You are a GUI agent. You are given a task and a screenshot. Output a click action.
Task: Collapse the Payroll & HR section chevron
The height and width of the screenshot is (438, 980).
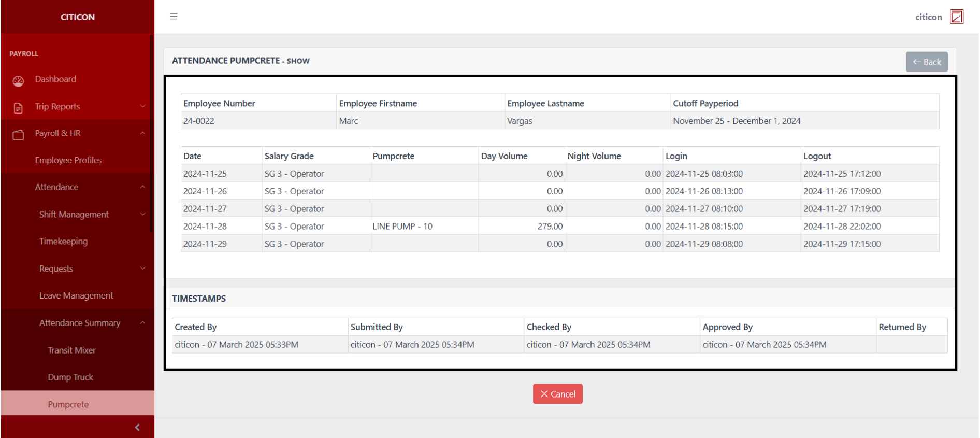click(x=142, y=133)
